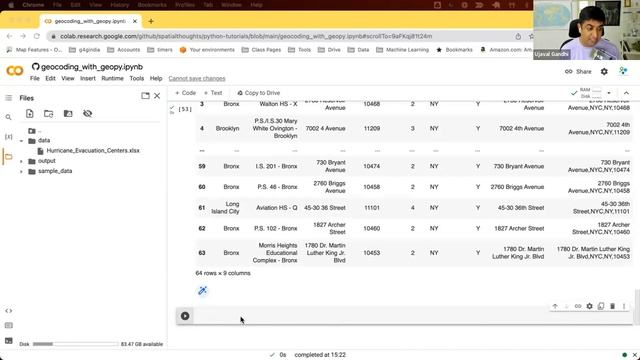Open the table of contents sidebar icon

9,98
